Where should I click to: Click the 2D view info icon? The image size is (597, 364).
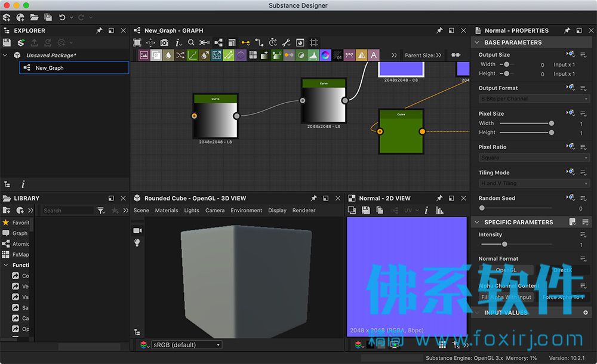pyautogui.click(x=426, y=210)
